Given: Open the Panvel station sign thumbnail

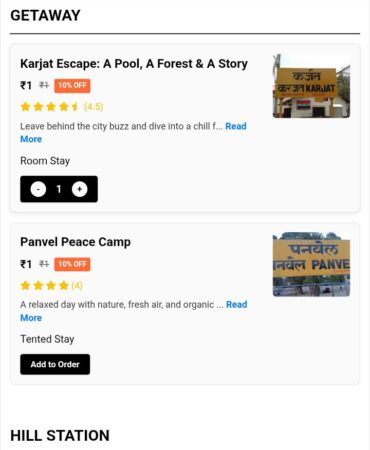Looking at the screenshot, I should [311, 265].
